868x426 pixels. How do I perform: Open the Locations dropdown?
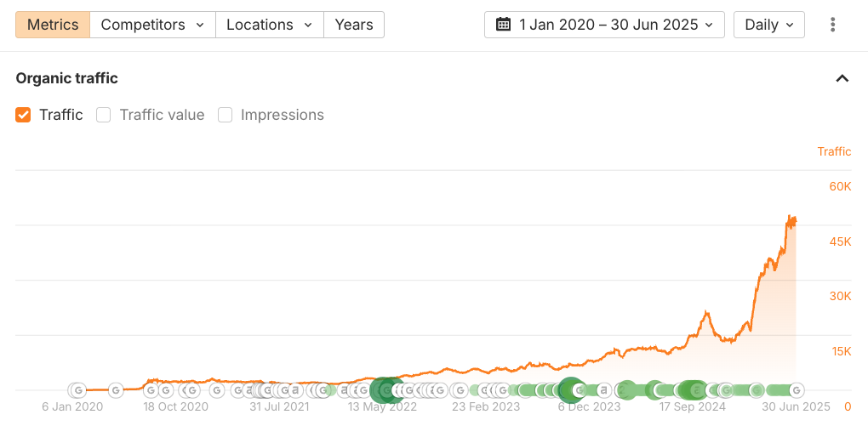tap(270, 25)
